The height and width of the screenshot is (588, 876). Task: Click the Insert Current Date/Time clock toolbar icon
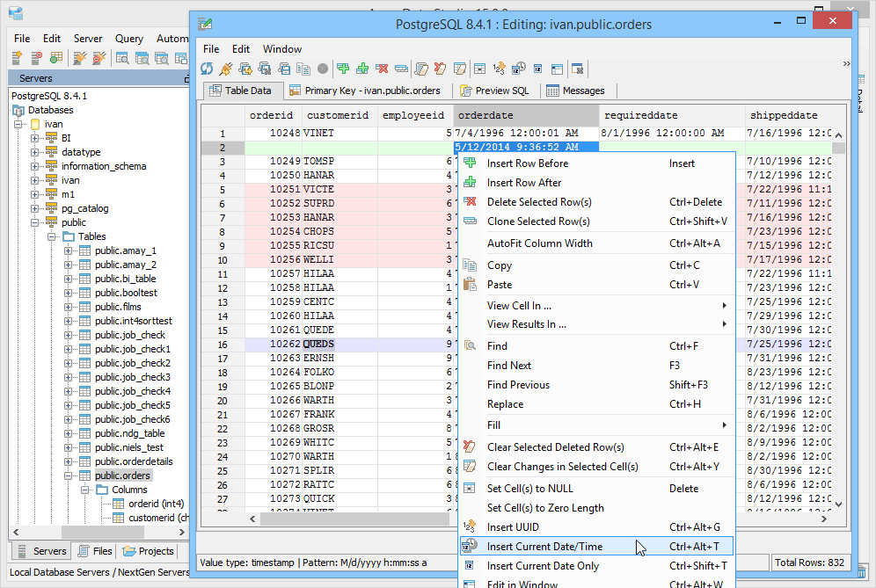tap(518, 69)
